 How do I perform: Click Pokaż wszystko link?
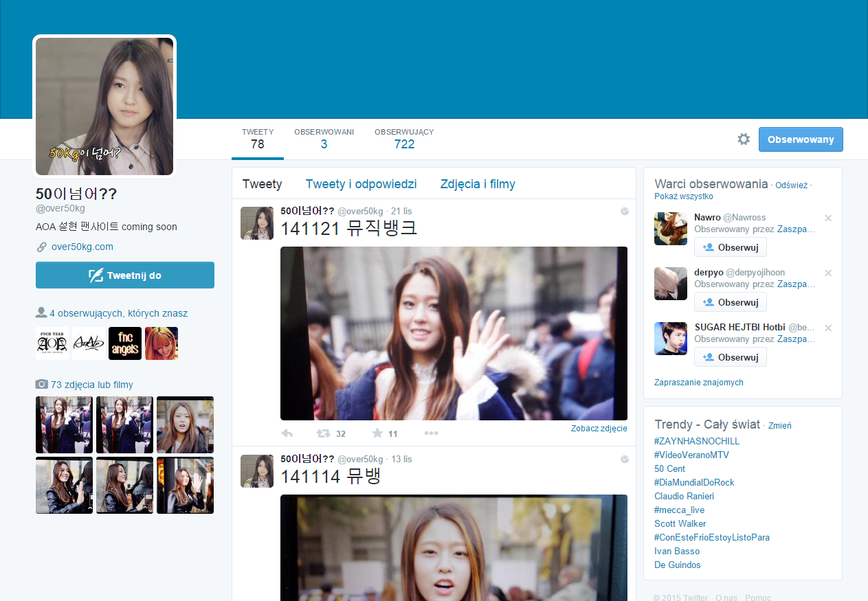684,196
